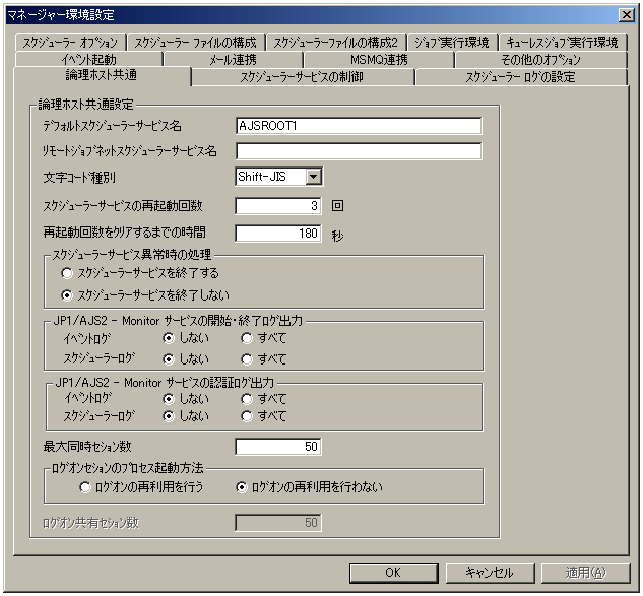Viewport: 643px width, 596px height.
Task: Open スケジューラー ファイルの構成 tab
Action: pos(195,43)
